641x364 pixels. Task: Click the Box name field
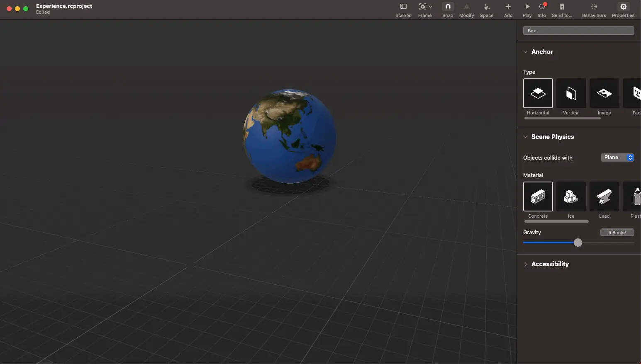(x=578, y=30)
